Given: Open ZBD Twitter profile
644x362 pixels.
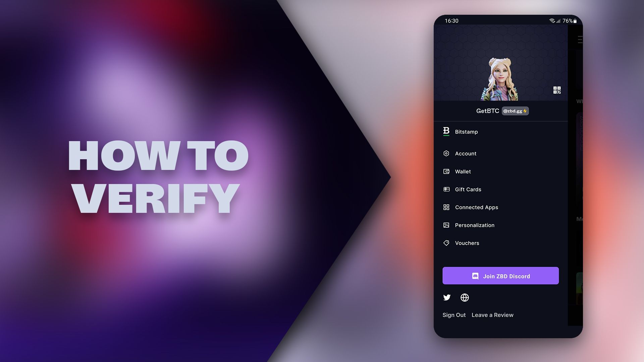Looking at the screenshot, I should coord(447,297).
